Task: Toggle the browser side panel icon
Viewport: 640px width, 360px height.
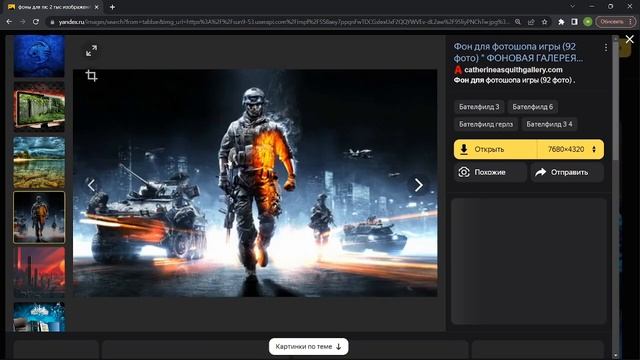Action: pos(574,22)
